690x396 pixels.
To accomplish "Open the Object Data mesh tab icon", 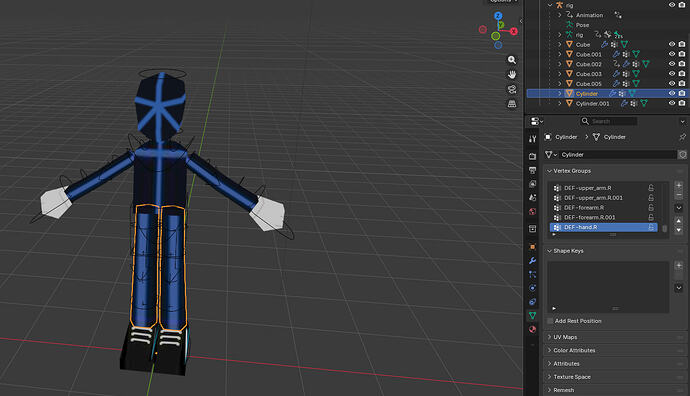I will click(x=532, y=315).
